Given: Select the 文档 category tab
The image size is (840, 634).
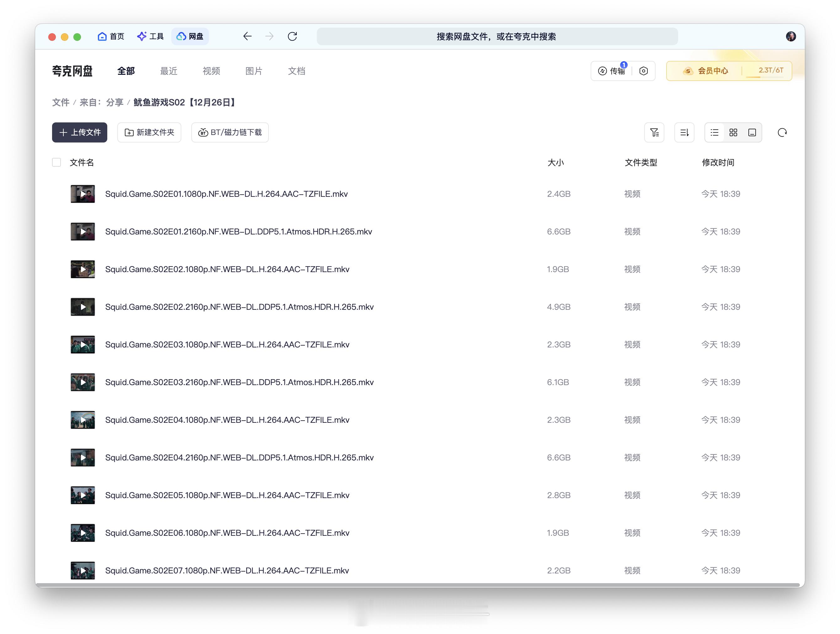Looking at the screenshot, I should coord(297,71).
